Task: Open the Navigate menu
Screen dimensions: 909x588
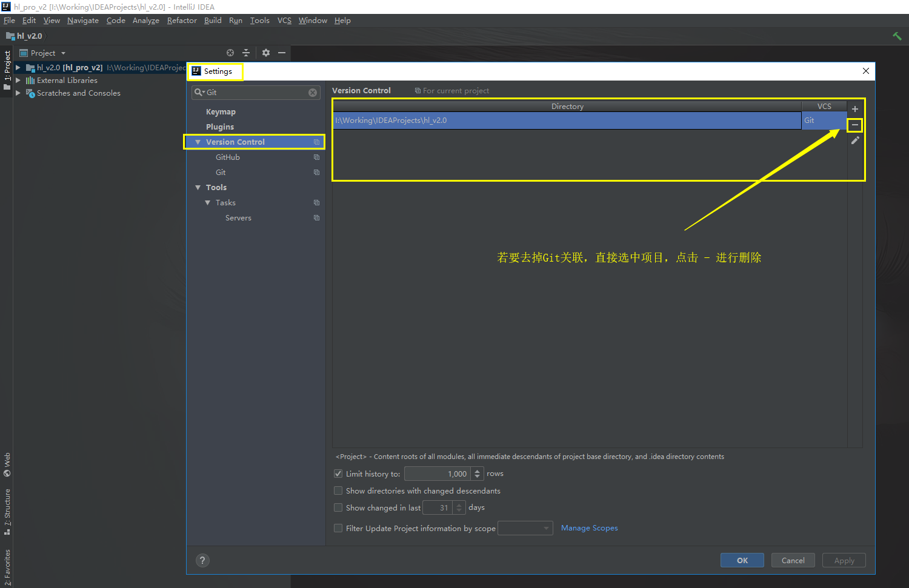Action: tap(83, 21)
